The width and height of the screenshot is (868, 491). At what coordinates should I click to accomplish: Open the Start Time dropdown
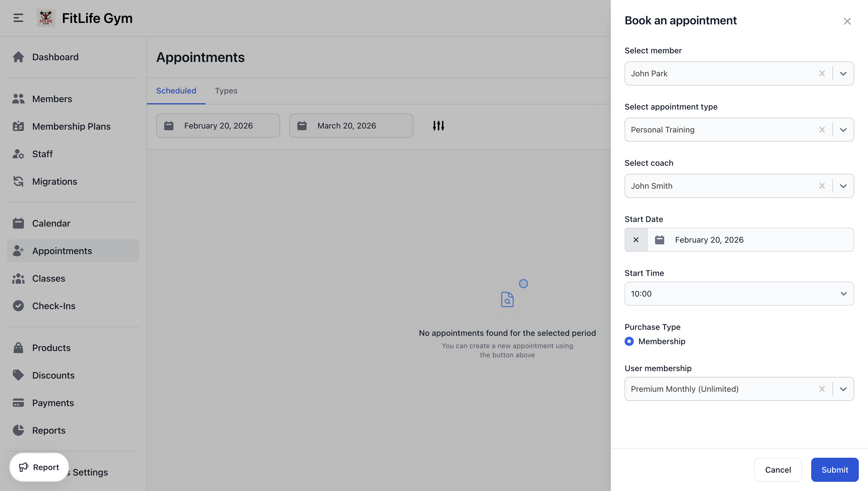click(739, 294)
